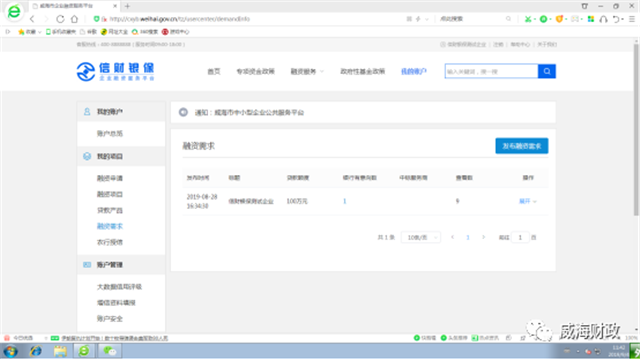The image size is (640, 360).
Task: Open 贷款产品 in sidebar
Action: pos(110,211)
